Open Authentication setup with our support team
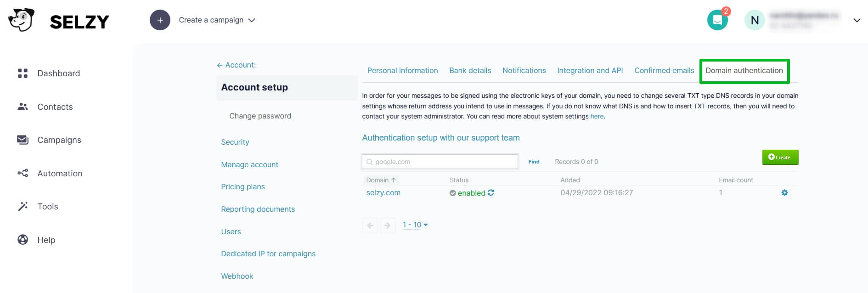 [x=441, y=138]
